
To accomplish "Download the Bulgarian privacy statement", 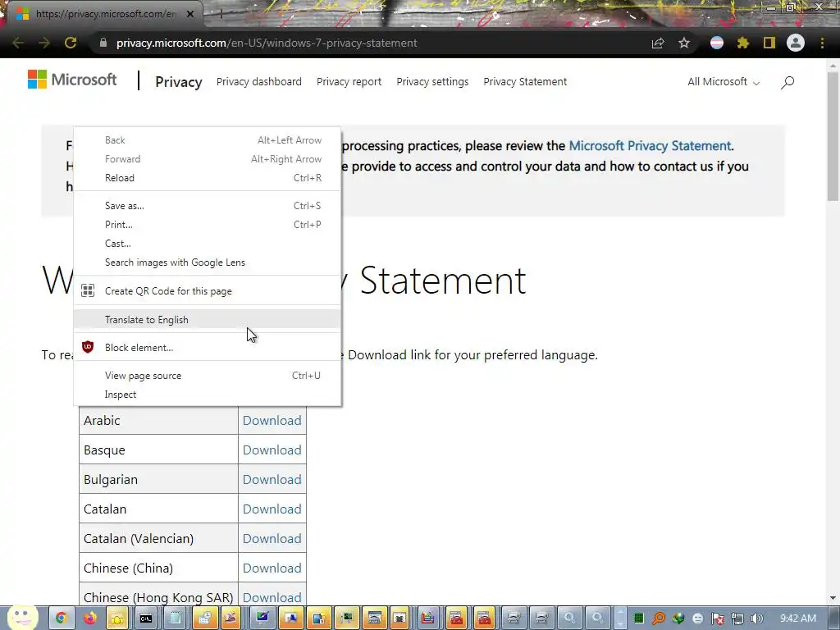I will click(272, 479).
